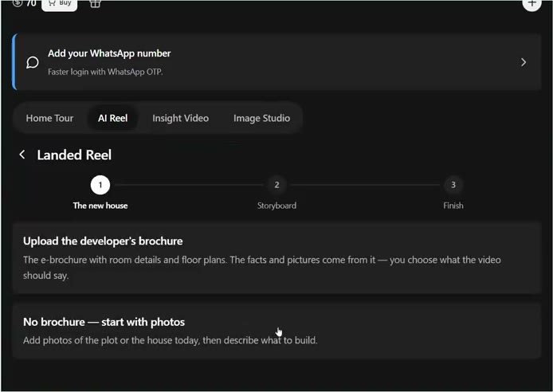553x392 pixels.
Task: Click the plus button at top right
Action: (x=531, y=3)
